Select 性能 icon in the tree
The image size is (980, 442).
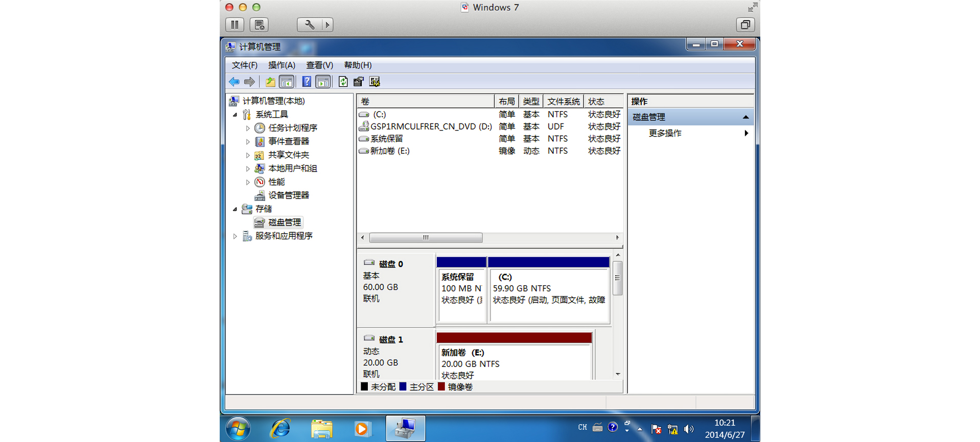point(260,182)
